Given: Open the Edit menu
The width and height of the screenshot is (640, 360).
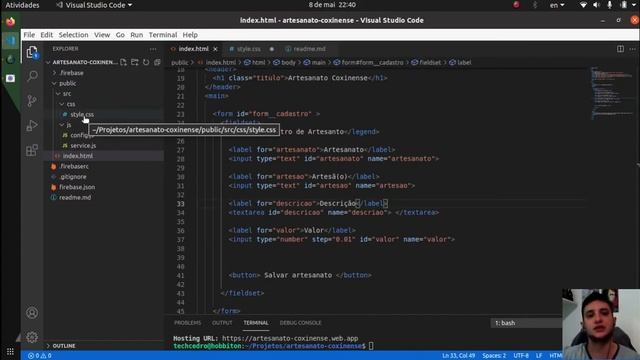Looking at the screenshot, I should tap(47, 35).
